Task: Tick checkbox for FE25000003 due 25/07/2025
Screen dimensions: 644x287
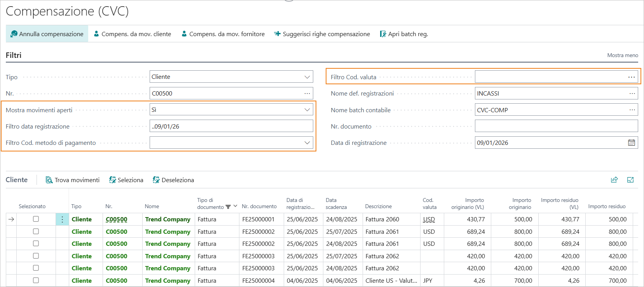Action: tap(36, 256)
